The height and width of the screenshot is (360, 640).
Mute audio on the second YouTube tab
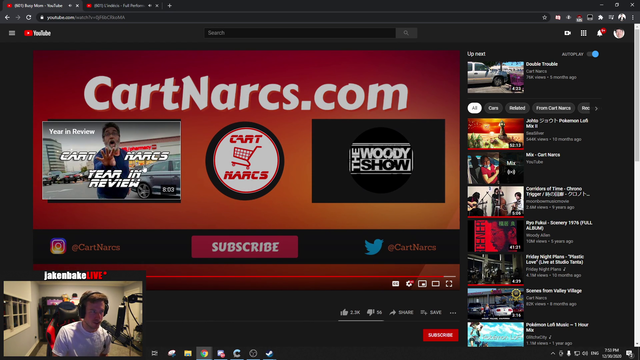(150, 6)
